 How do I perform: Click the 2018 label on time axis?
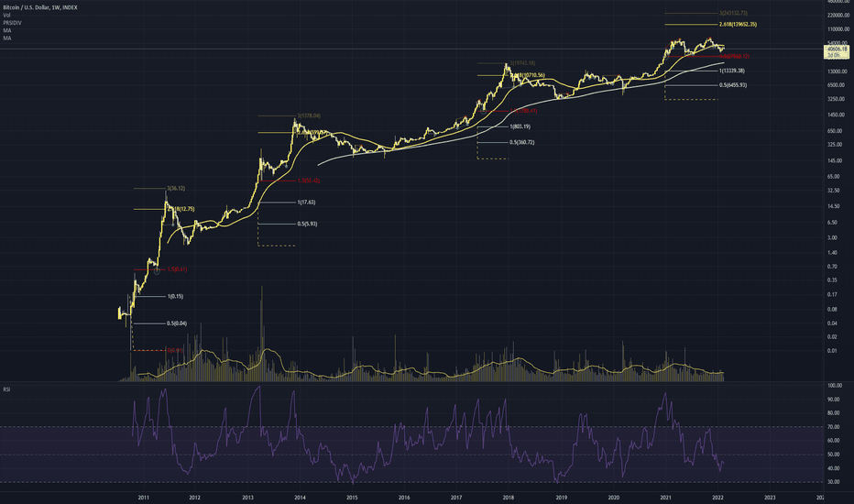pos(509,498)
